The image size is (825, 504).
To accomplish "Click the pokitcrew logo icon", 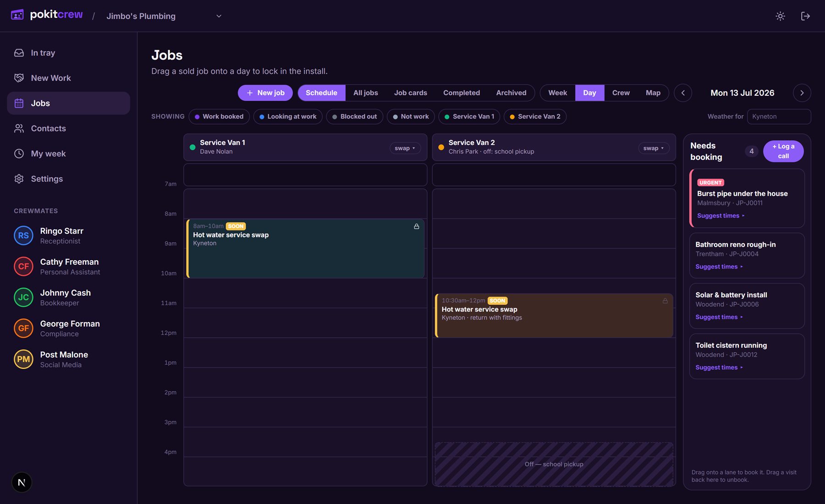I will 17,15.
